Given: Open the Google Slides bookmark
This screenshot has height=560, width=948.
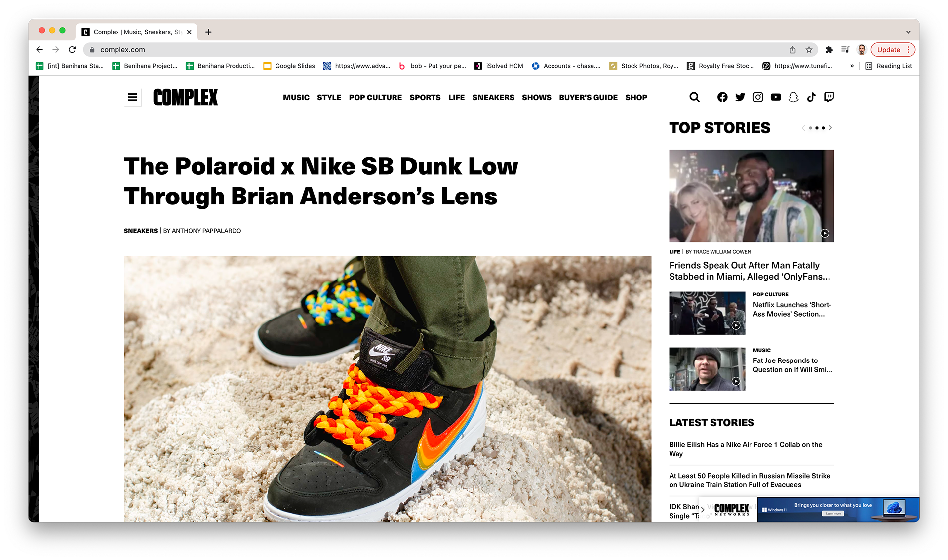Looking at the screenshot, I should point(289,66).
